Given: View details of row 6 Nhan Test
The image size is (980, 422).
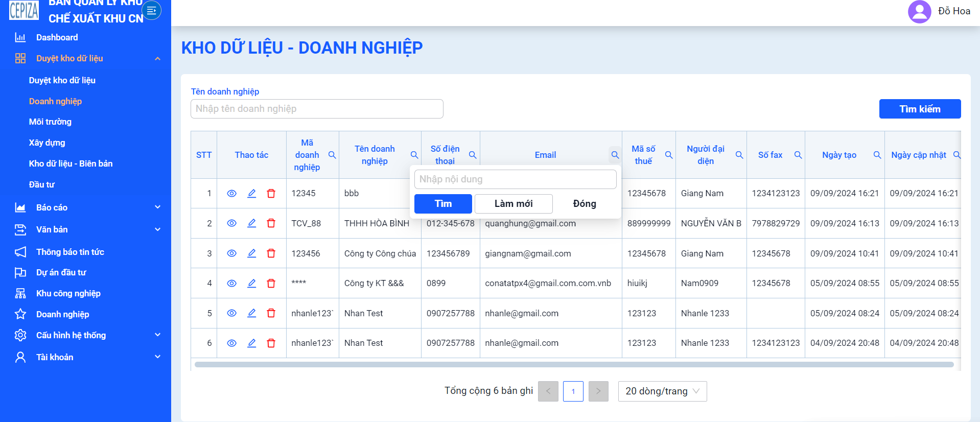Looking at the screenshot, I should click(231, 343).
